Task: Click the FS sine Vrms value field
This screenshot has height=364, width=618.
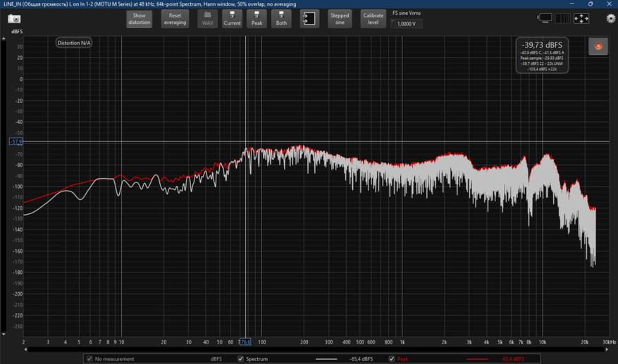Action: click(407, 24)
